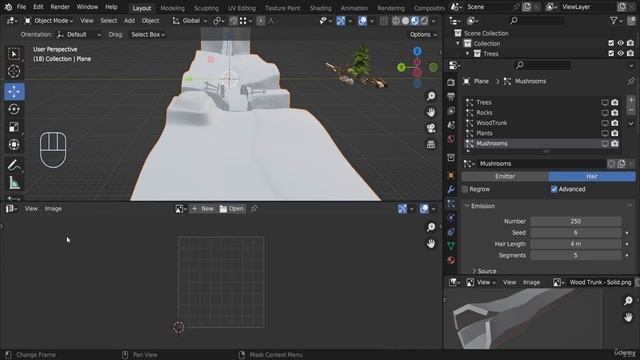The image size is (640, 360).
Task: Click the Y axis on the navigation gizmo
Action: (x=402, y=67)
